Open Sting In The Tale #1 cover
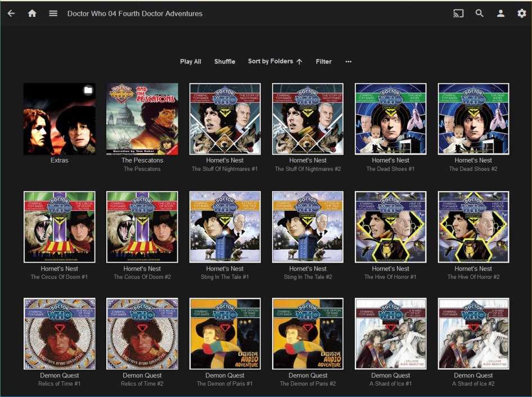 click(x=225, y=227)
